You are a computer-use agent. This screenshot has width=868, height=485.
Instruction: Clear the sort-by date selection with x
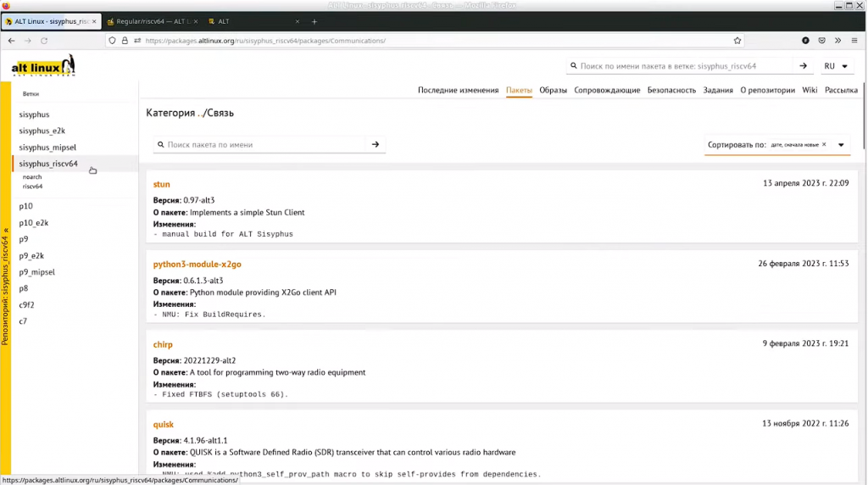pos(824,144)
